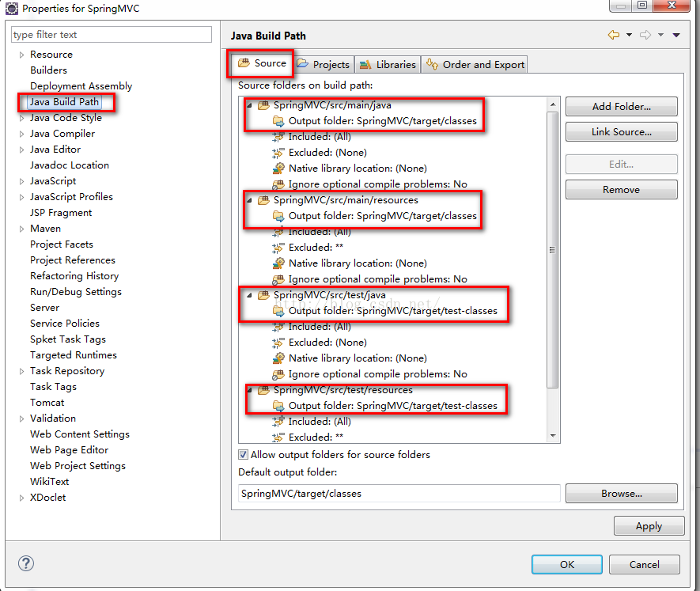The width and height of the screenshot is (700, 591).
Task: Select Run/Debug Settings in the tree
Action: [x=76, y=292]
